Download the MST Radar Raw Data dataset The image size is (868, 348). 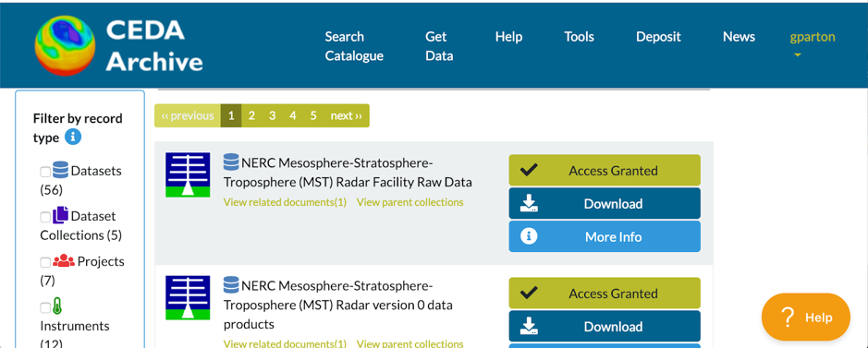605,203
